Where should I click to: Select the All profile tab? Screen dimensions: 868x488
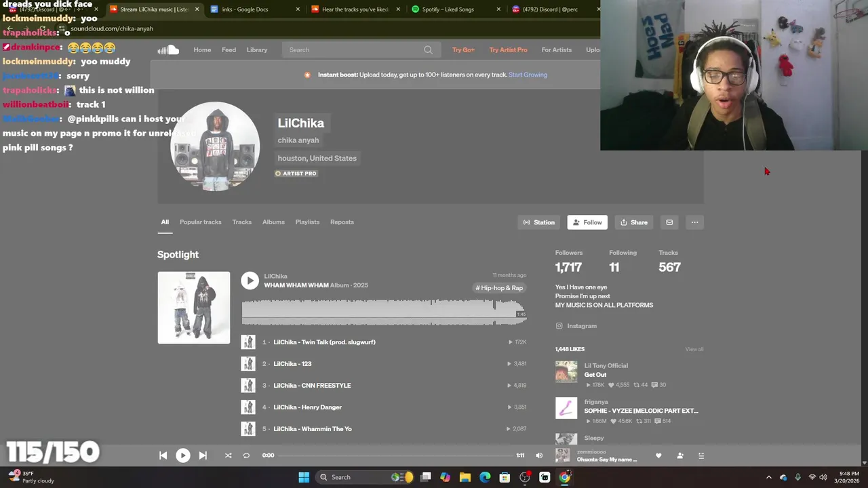pyautogui.click(x=165, y=222)
